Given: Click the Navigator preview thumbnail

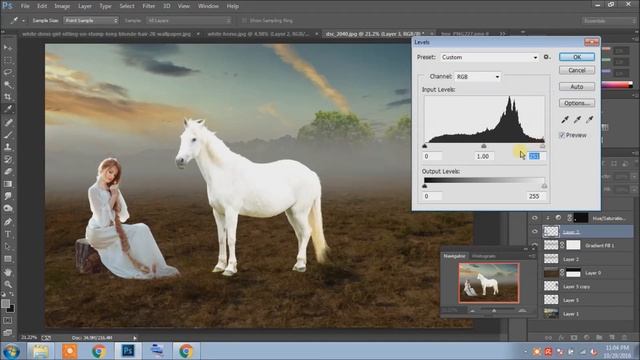Looking at the screenshot, I should coord(489,283).
